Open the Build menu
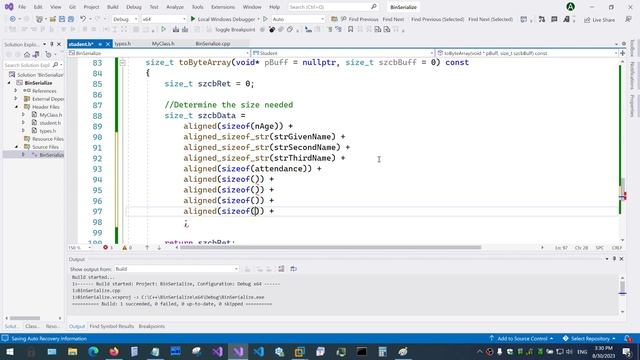The width and height of the screenshot is (640, 360). [113, 7]
